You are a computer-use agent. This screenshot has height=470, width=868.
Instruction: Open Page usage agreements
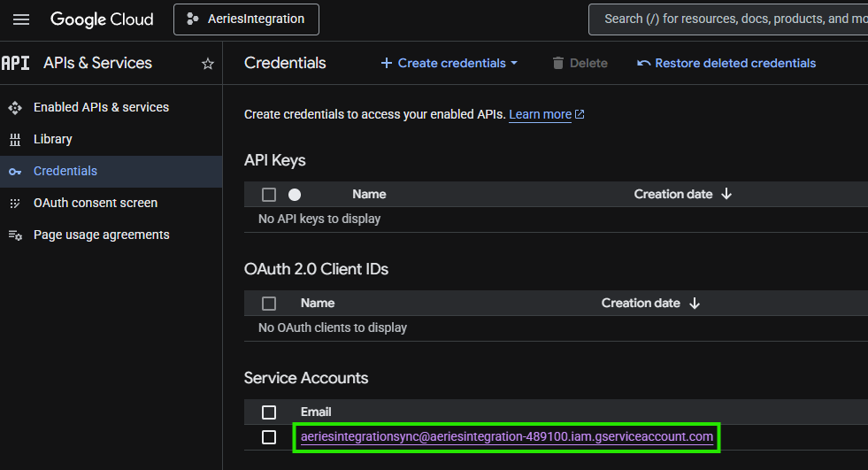tap(101, 235)
